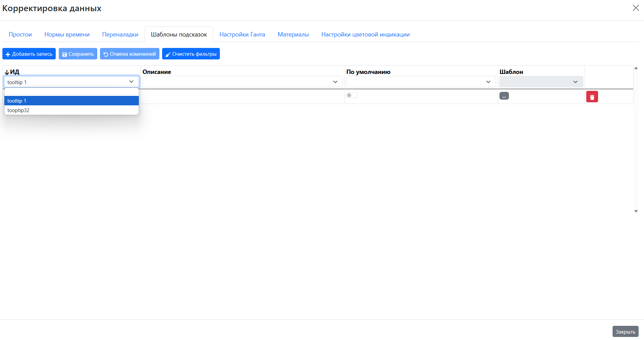The width and height of the screenshot is (644, 340).
Task: Toggle the По умолчанию switch in row
Action: click(352, 96)
